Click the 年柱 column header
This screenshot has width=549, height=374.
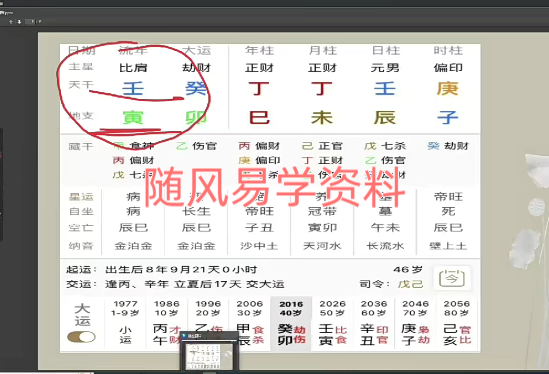[259, 50]
